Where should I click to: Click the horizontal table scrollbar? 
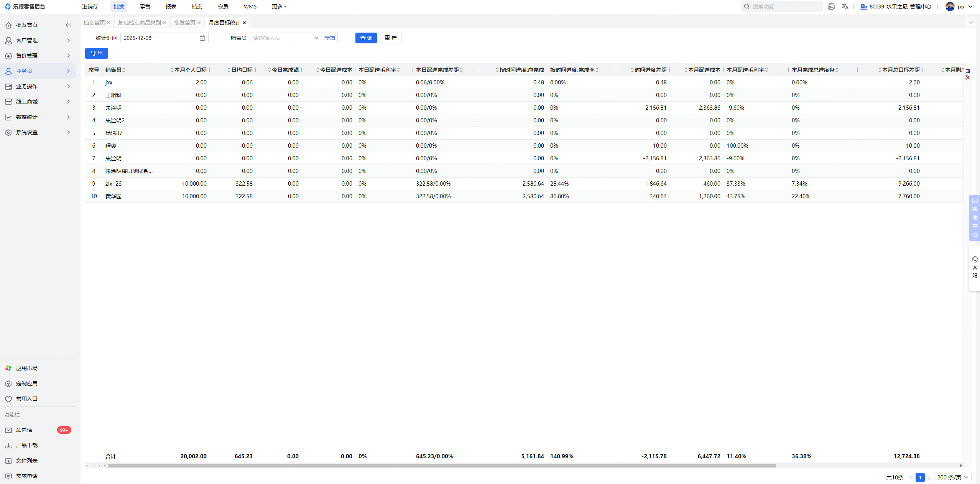[x=441, y=466]
